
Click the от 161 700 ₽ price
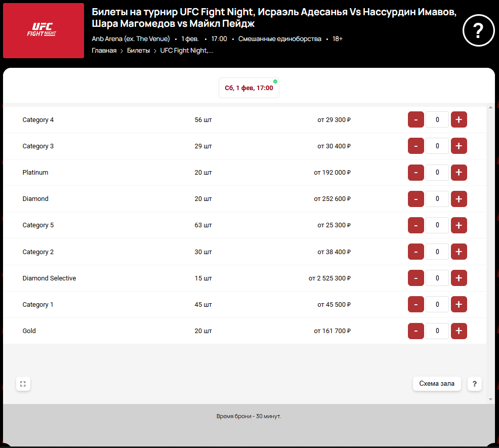click(332, 331)
